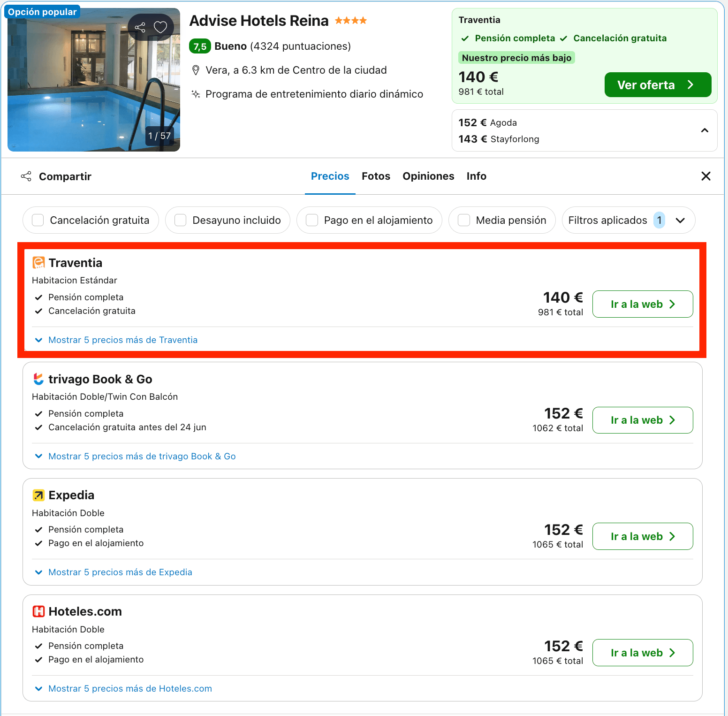Click the trivago Book & Go logo icon
Image resolution: width=728 pixels, height=716 pixels.
(x=38, y=379)
